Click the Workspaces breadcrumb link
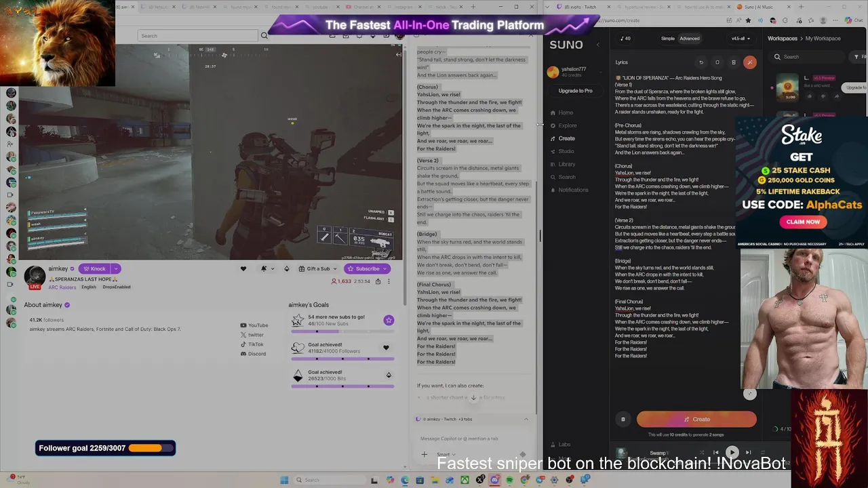This screenshot has height=488, width=868. click(782, 39)
